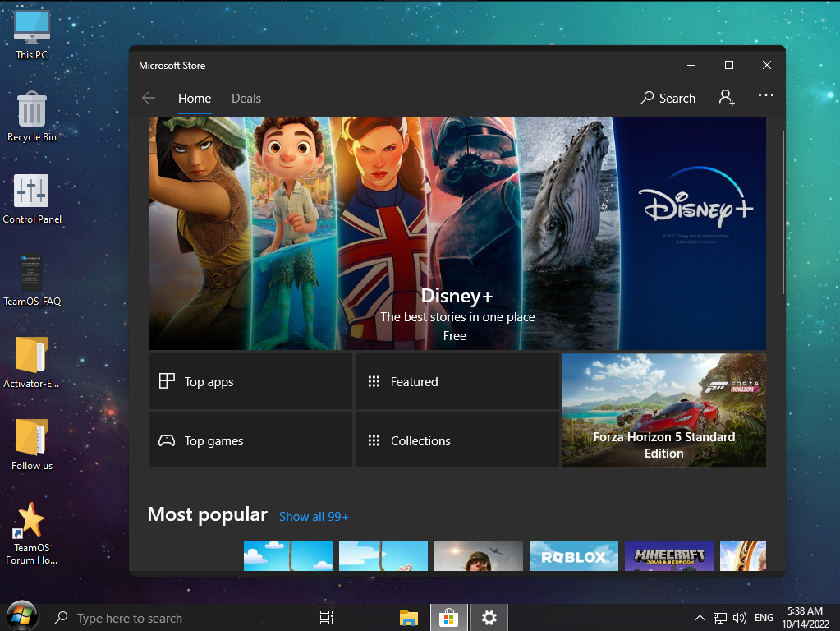Open Task View from the taskbar
The image size is (840, 631).
[327, 618]
